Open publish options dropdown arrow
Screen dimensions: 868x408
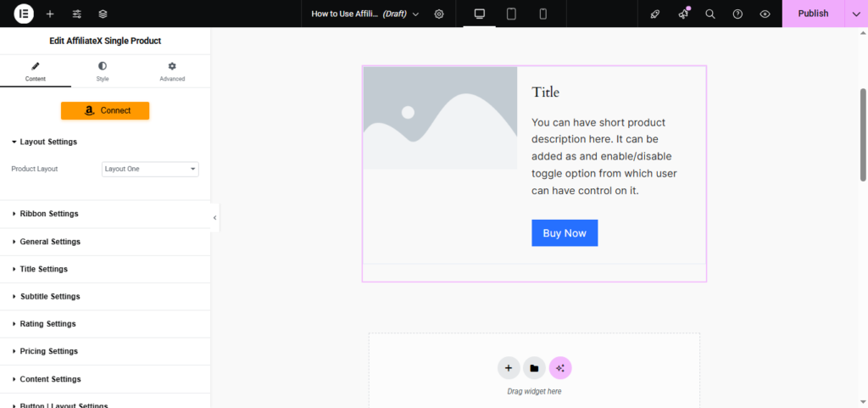[856, 14]
